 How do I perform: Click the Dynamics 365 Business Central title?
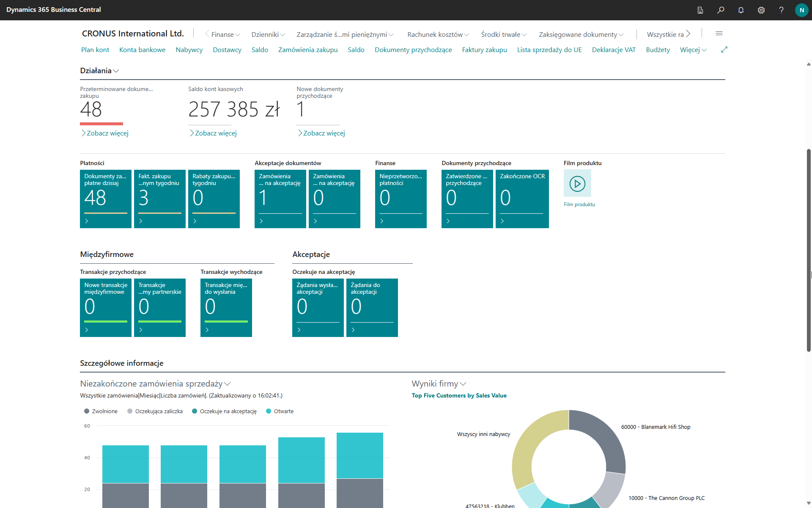pos(54,10)
